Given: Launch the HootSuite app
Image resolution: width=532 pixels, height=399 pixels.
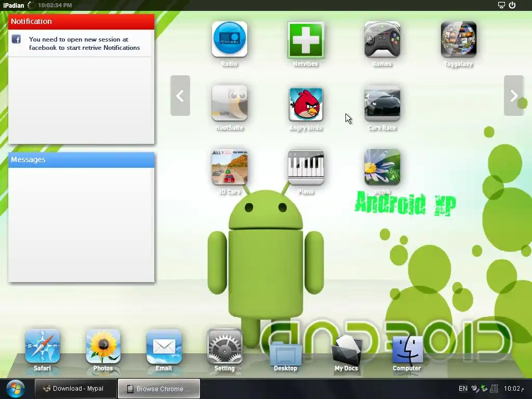Looking at the screenshot, I should coord(229,103).
